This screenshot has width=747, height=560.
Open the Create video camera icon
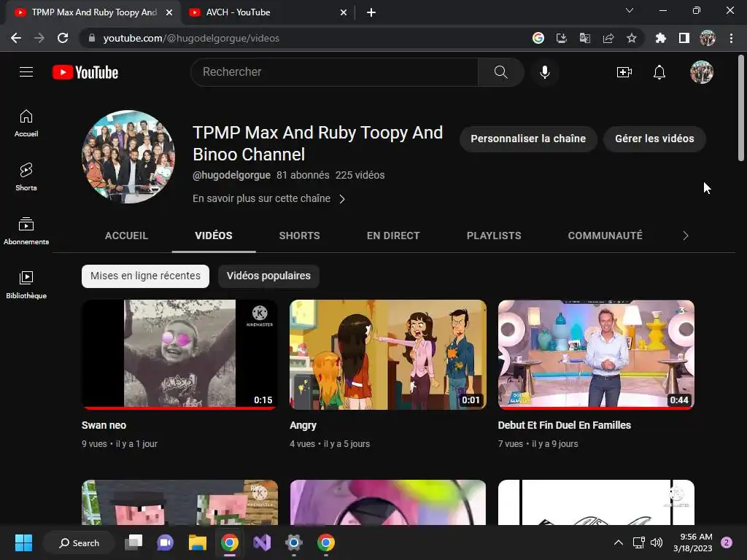(x=624, y=72)
